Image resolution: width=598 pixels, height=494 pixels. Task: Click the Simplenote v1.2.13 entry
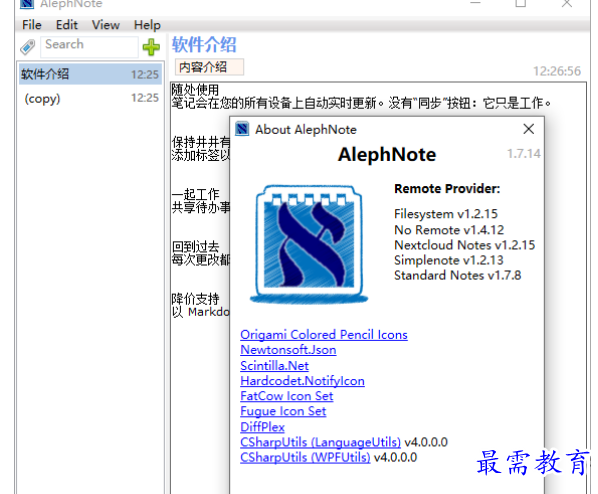tap(448, 260)
